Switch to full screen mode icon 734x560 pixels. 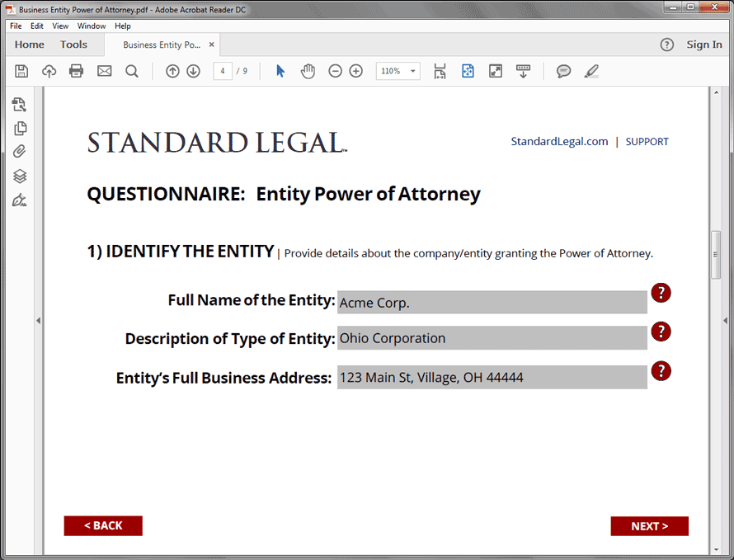(496, 71)
